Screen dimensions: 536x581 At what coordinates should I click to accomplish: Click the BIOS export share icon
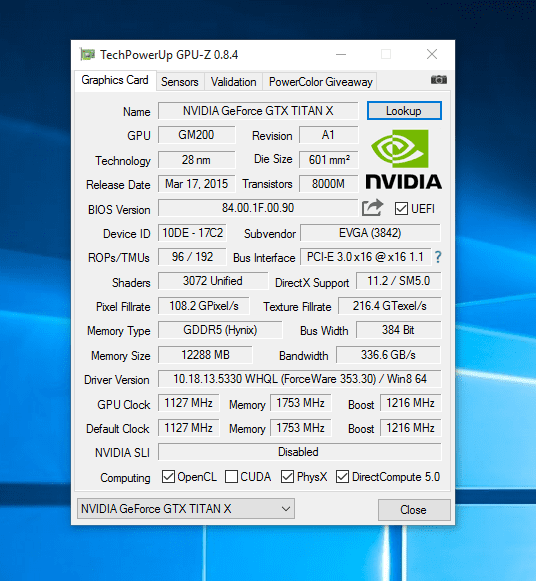(372, 208)
